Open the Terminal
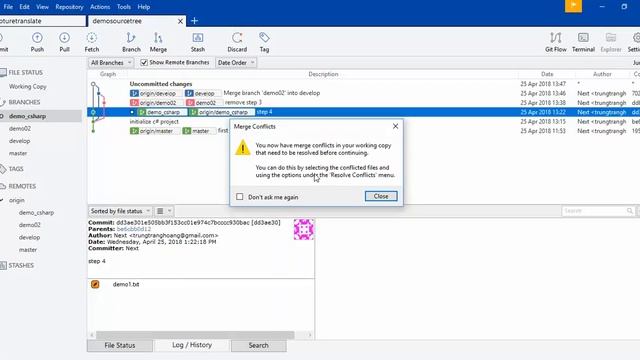640x360 pixels. [x=583, y=42]
